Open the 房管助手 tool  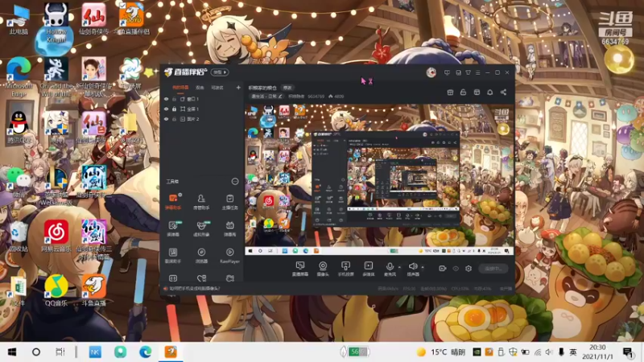[x=201, y=202]
